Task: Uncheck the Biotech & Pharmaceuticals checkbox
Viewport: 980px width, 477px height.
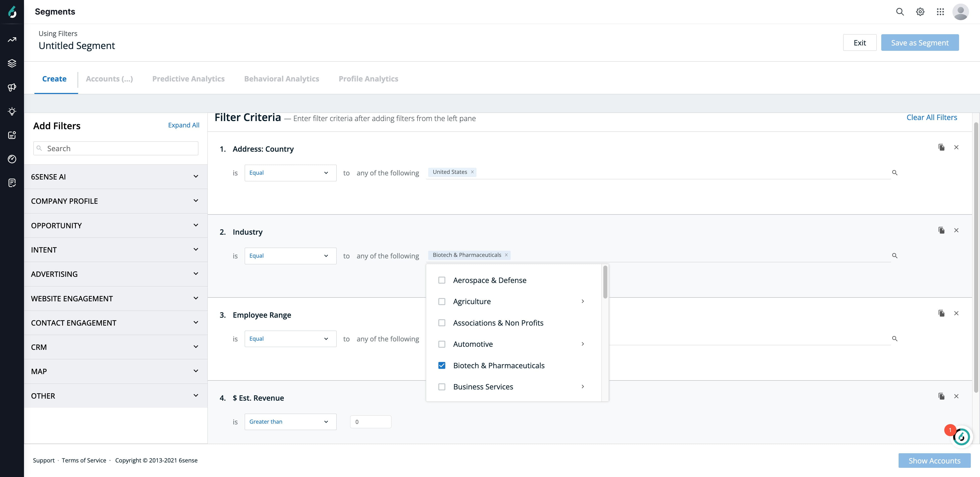Action: pos(442,365)
